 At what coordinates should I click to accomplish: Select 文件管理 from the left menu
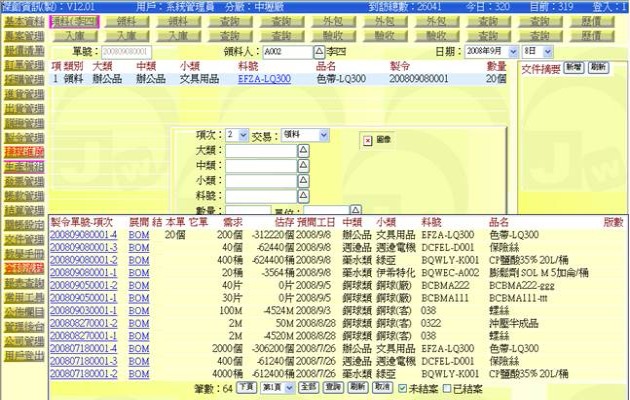point(23,240)
